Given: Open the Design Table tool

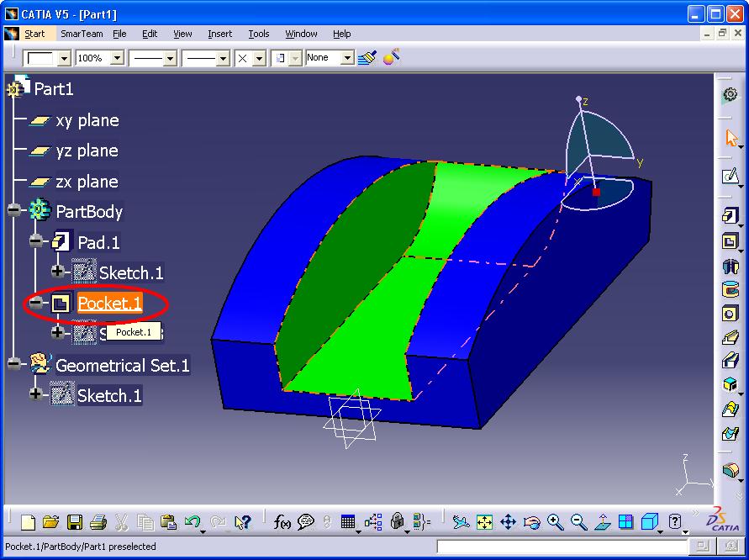Looking at the screenshot, I should (348, 522).
